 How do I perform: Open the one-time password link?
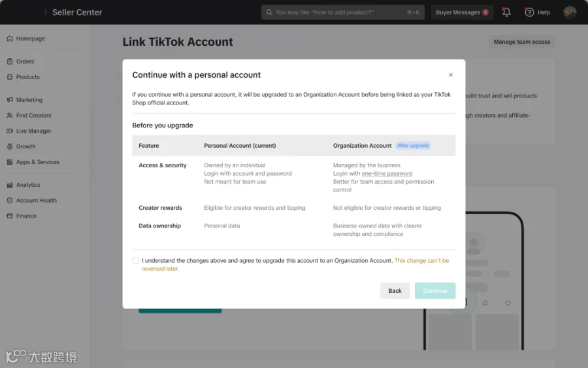387,173
